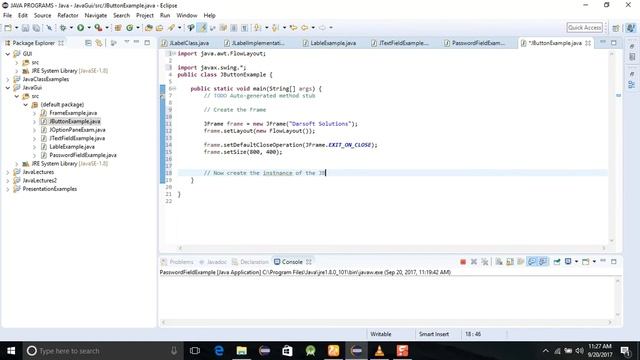Click the Save All toolbar icon
The width and height of the screenshot is (640, 360).
coord(36,28)
